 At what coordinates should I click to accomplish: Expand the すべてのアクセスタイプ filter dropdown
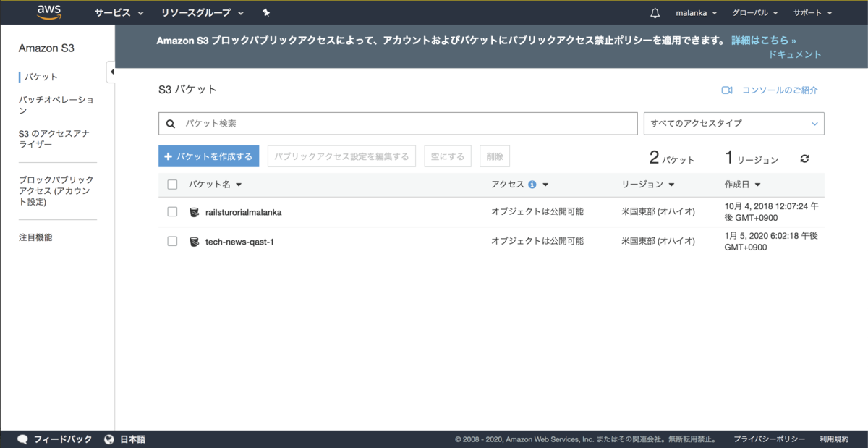point(734,124)
